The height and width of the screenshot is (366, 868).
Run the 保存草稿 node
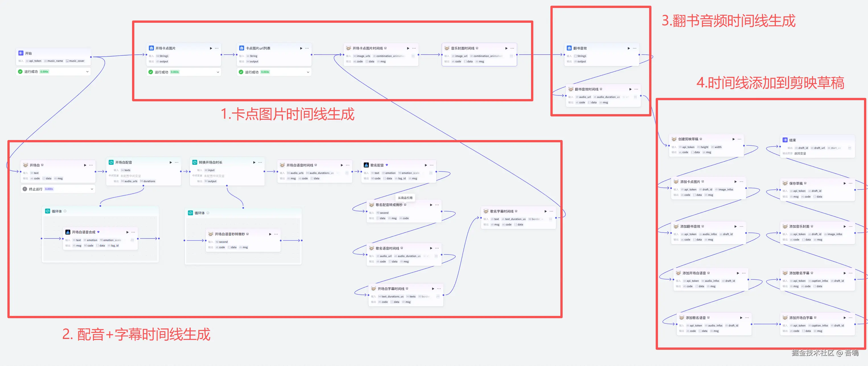[x=844, y=183]
